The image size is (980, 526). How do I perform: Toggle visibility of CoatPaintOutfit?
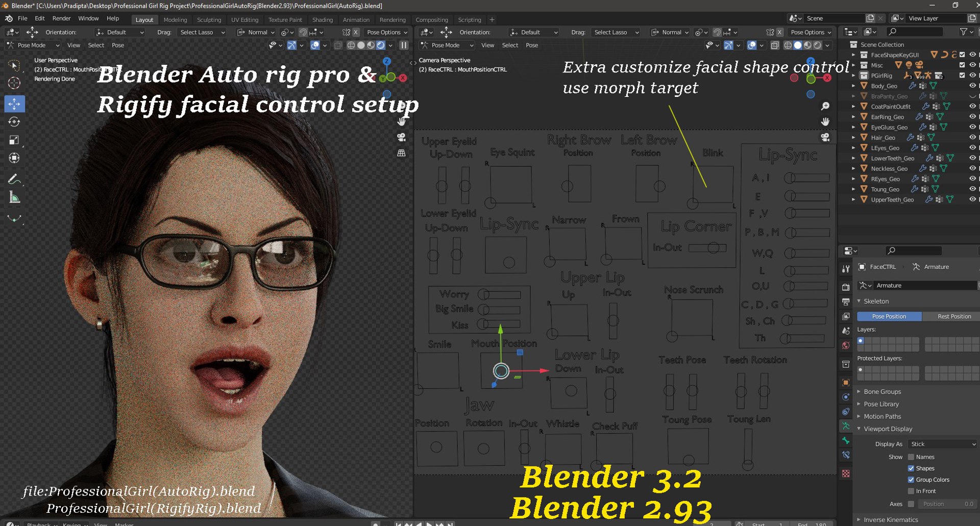pyautogui.click(x=972, y=106)
